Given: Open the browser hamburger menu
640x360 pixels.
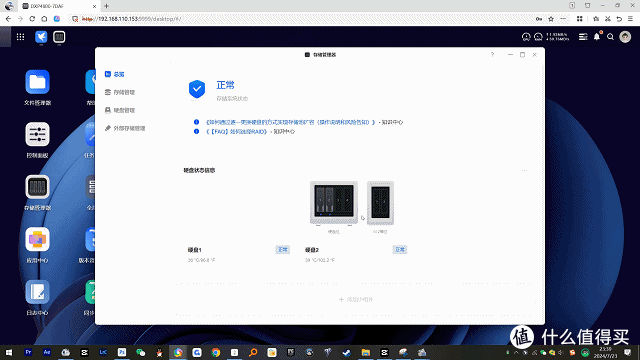Looking at the screenshot, I should click(631, 19).
